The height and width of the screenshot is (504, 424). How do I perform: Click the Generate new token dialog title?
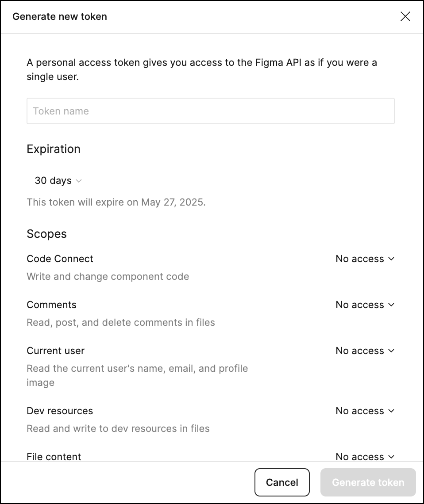(59, 17)
